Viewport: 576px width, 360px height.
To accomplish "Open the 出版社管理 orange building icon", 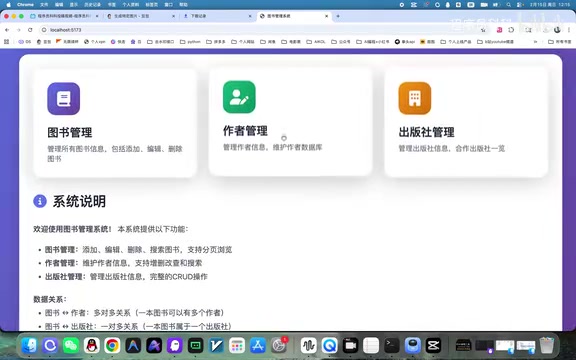I will click(x=415, y=98).
